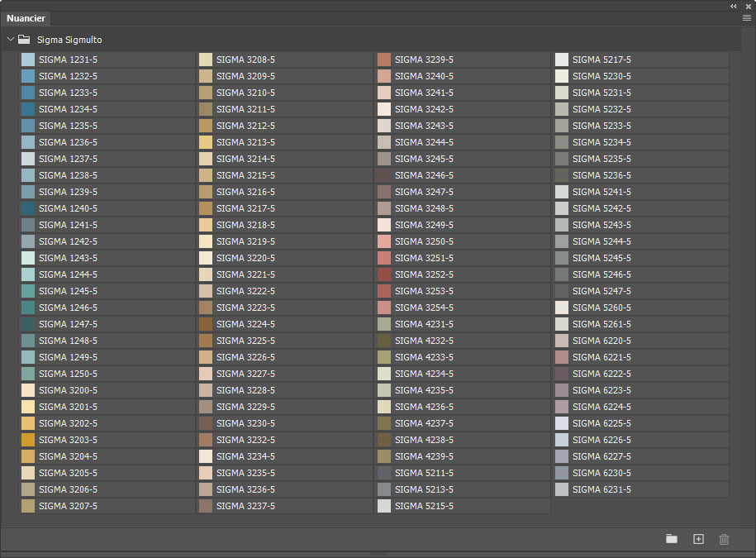Choose the SIGMA 4232-5 swatch
Screen dimensions: 756x558
pos(384,341)
